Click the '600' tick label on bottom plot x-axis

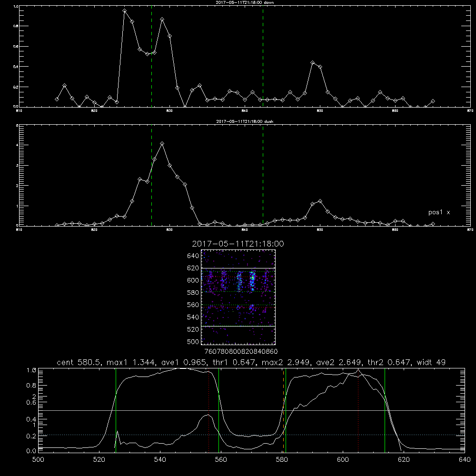point(343,460)
